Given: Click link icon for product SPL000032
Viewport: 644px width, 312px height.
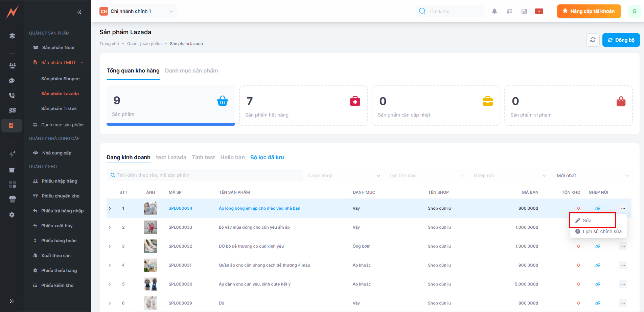Looking at the screenshot, I should tap(598, 246).
